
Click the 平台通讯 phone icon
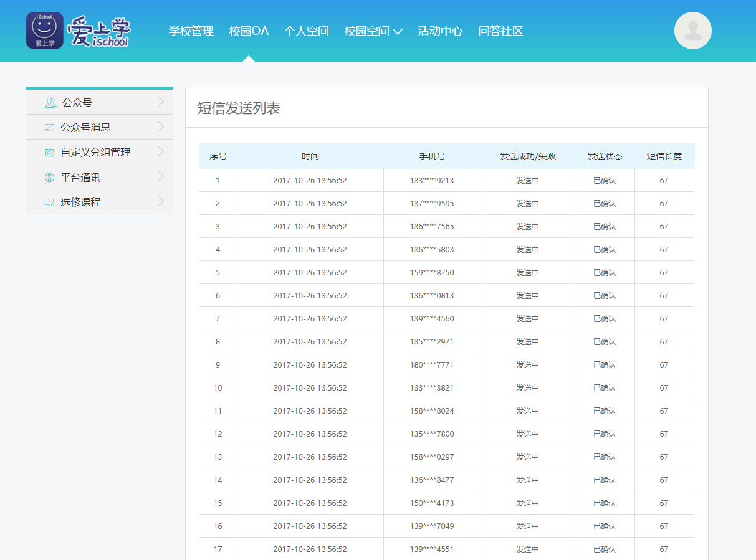point(50,178)
